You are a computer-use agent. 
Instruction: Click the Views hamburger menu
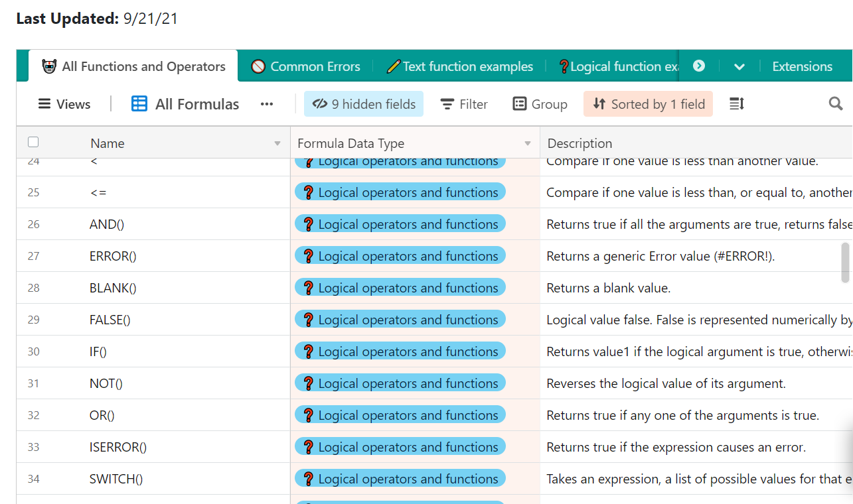point(64,104)
